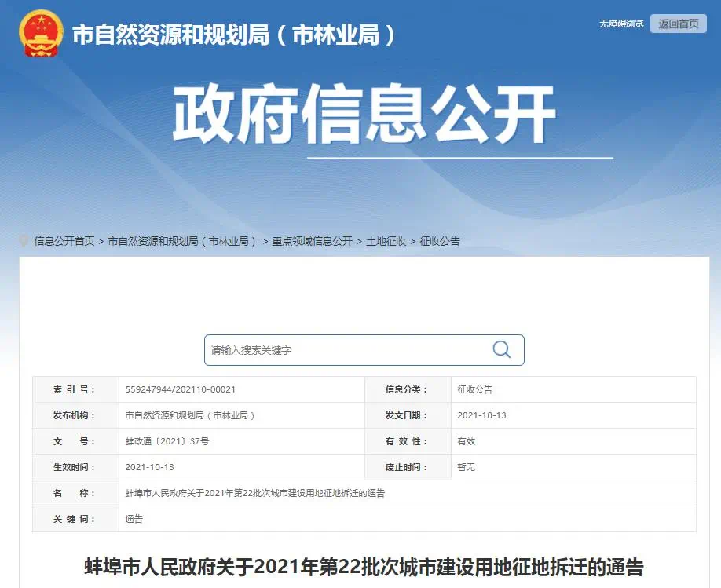Viewport: 721px width, 588px height.
Task: Click the 市自然资源和规划局（市林业局） header title
Action: pos(234,35)
